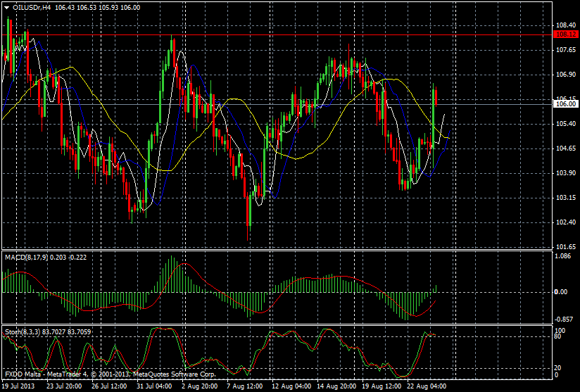
Task: Click the 106.00 current price tag
Action: (x=565, y=104)
